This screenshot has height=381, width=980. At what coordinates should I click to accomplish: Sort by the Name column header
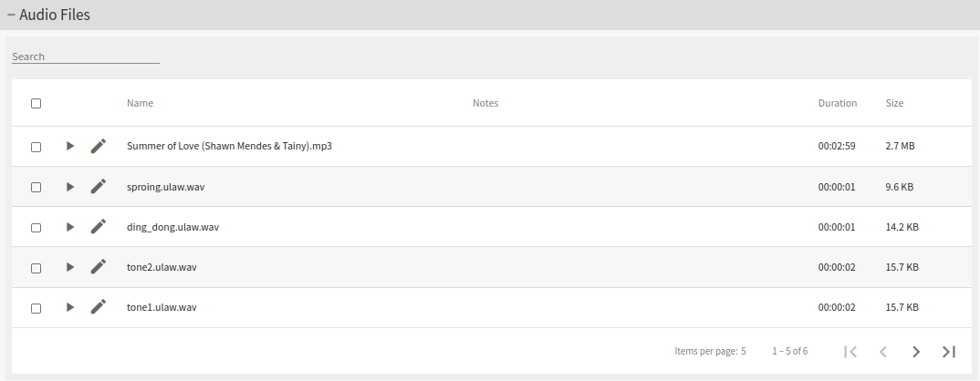[140, 103]
